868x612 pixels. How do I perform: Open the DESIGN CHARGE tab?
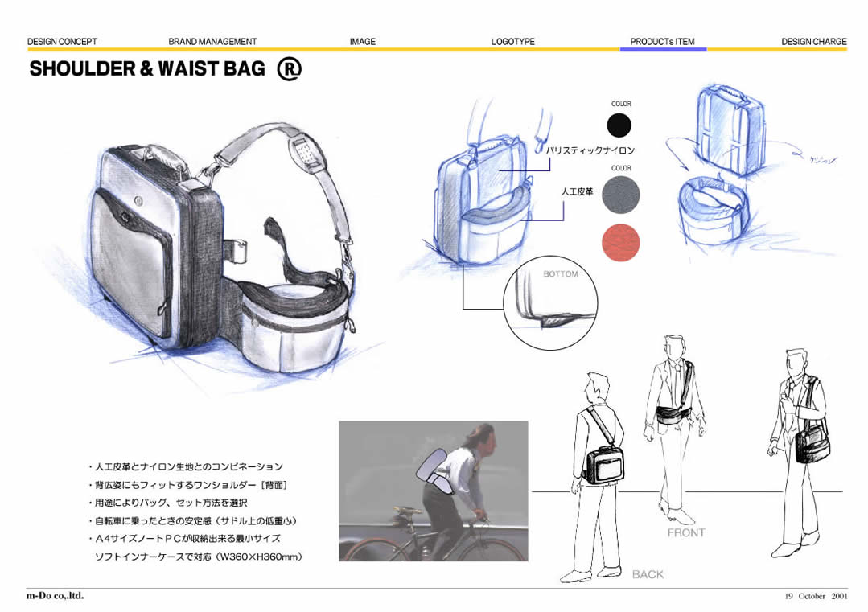click(x=813, y=42)
